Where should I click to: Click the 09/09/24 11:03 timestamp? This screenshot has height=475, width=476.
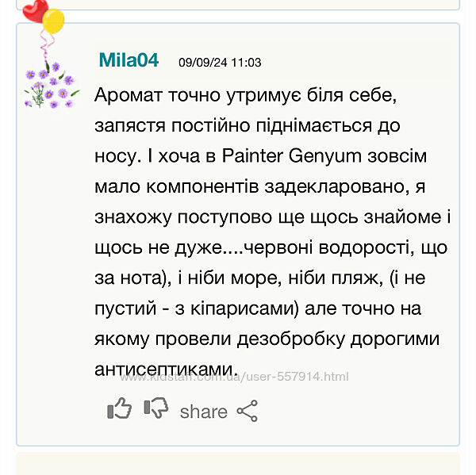coord(220,63)
